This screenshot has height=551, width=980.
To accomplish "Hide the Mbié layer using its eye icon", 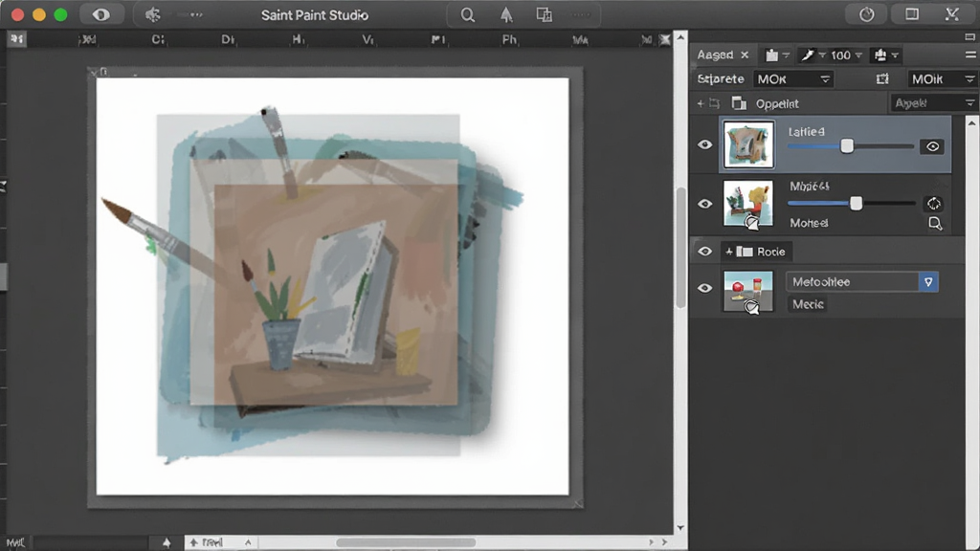I will 705,204.
